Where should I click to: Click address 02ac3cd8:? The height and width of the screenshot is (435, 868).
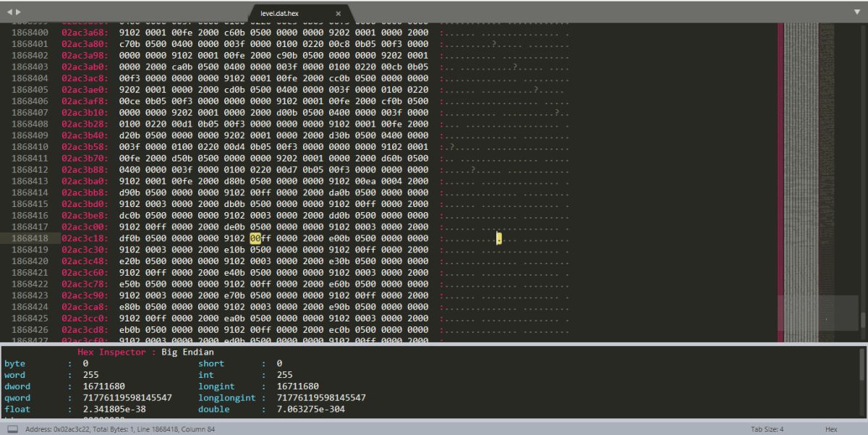click(85, 329)
